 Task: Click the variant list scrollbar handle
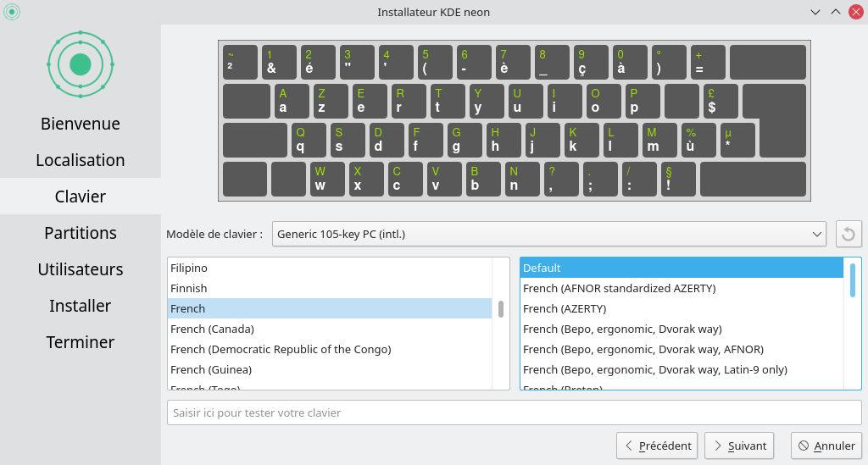click(853, 280)
